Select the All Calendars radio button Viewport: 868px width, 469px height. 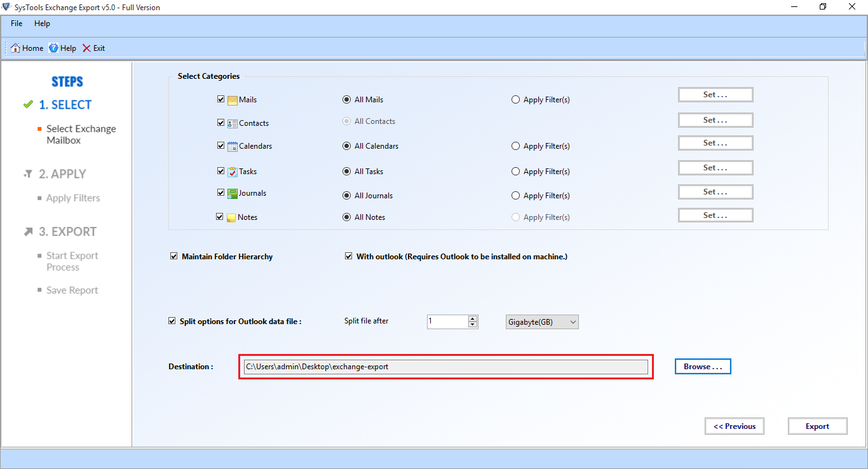347,146
